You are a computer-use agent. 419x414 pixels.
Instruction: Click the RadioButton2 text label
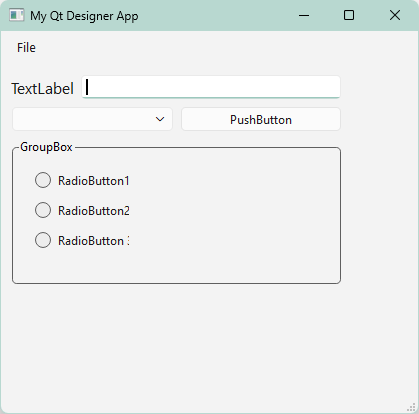tap(94, 211)
